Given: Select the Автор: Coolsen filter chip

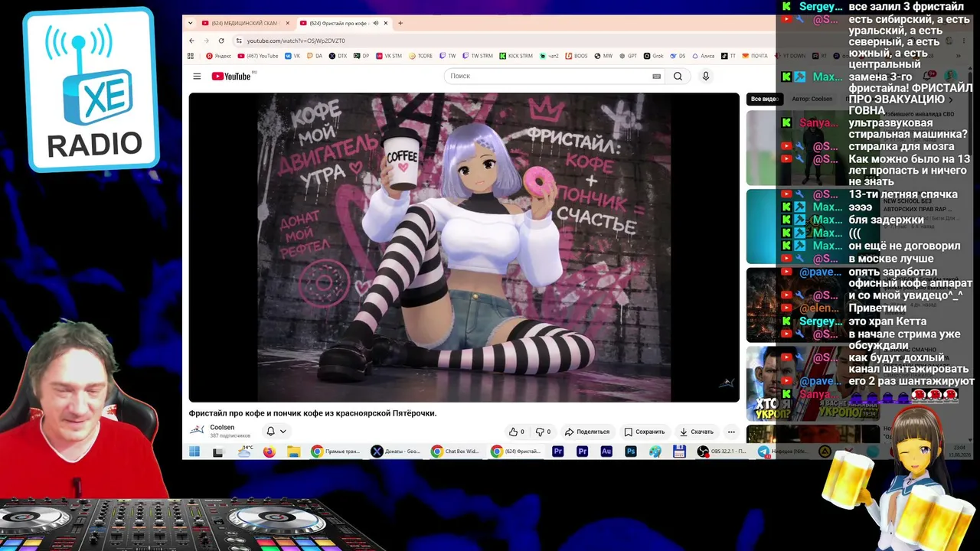Looking at the screenshot, I should (x=812, y=99).
